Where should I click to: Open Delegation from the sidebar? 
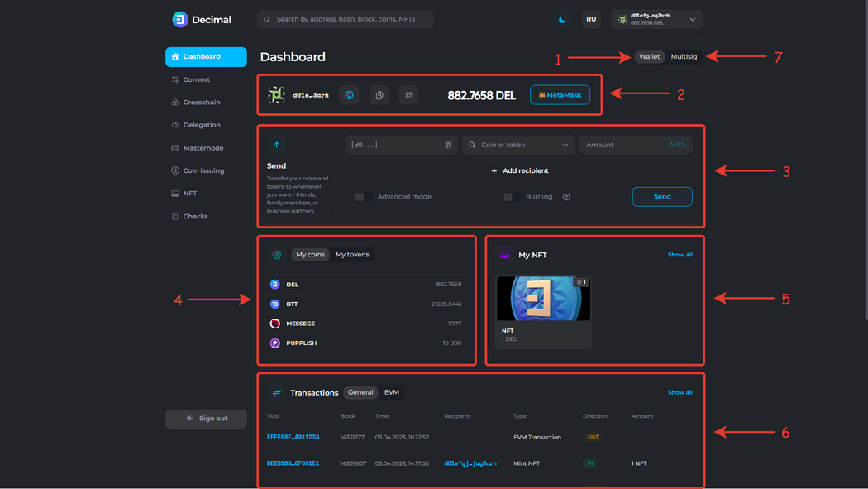tap(202, 125)
